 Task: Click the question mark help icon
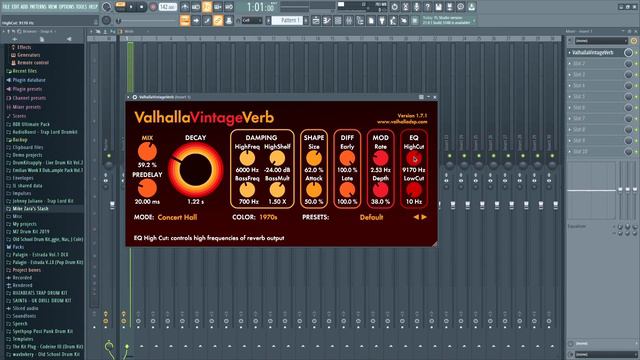(427, 7)
